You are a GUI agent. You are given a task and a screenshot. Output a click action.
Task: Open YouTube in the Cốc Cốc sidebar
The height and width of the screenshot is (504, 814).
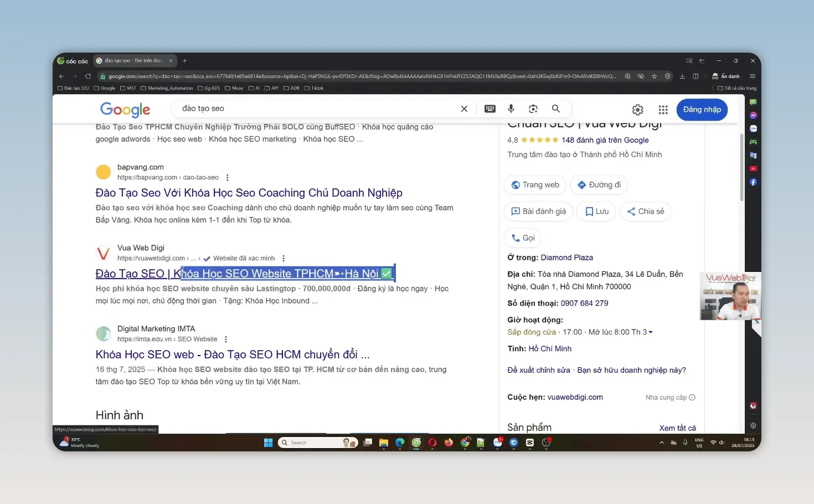(x=753, y=168)
